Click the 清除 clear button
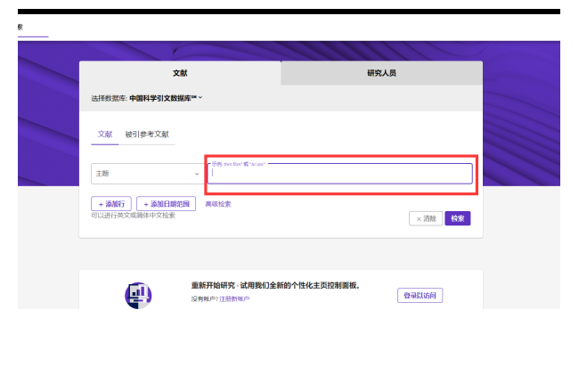 (426, 218)
